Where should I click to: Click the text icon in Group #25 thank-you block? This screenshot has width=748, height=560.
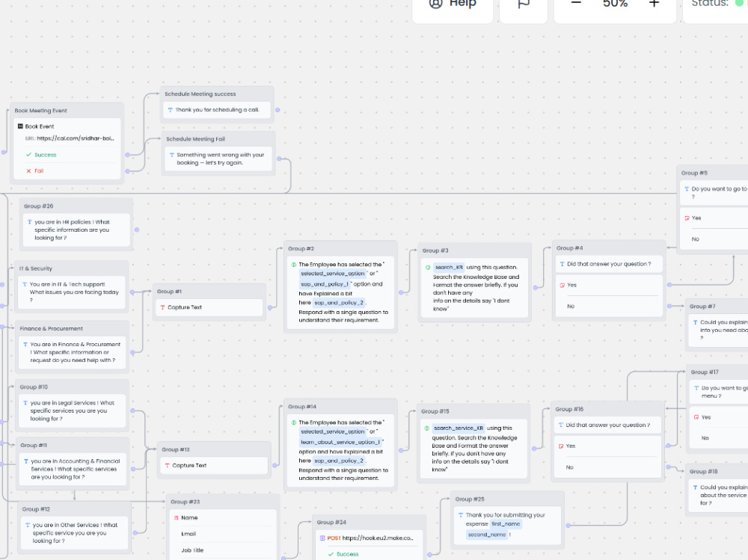point(461,515)
